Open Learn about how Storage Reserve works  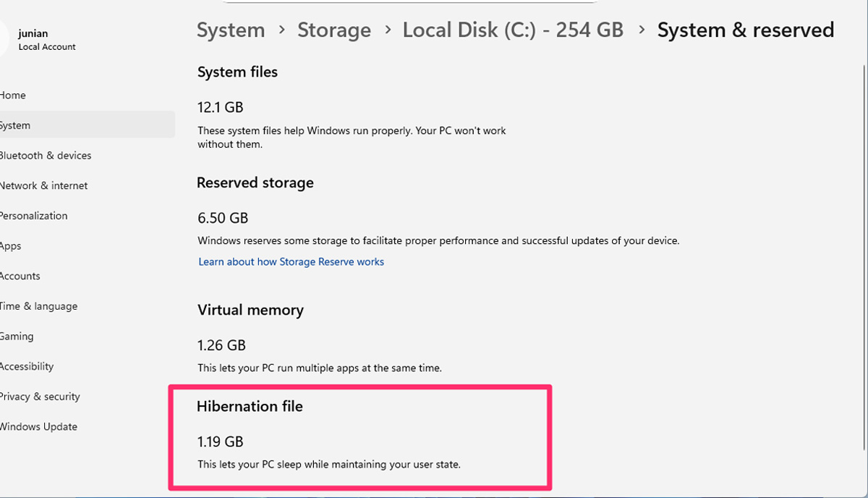click(x=291, y=262)
